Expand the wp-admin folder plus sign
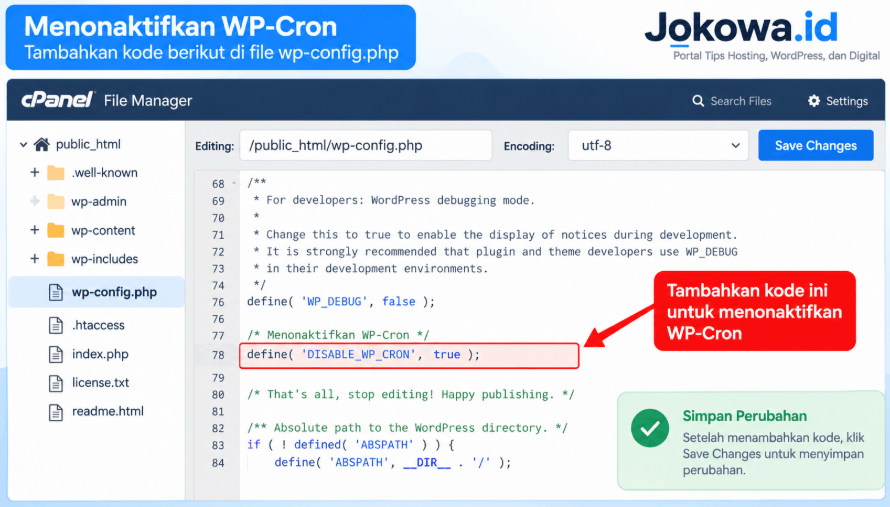Viewport: 890px width, 507px height. click(x=35, y=201)
